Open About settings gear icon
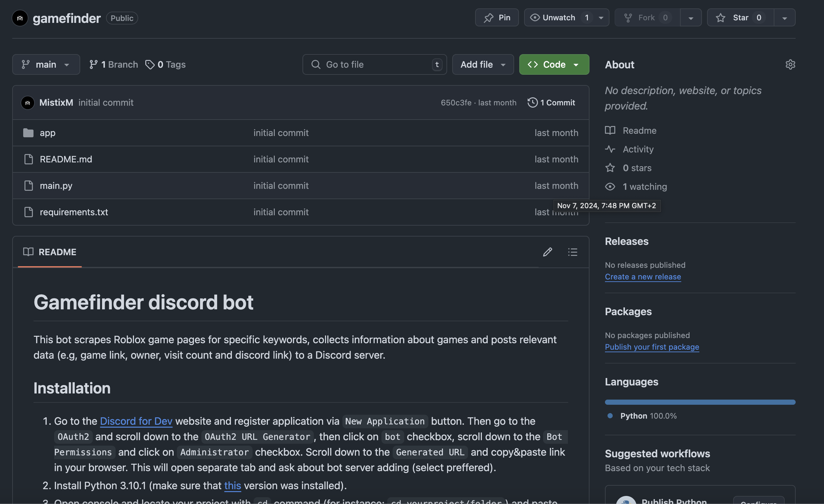The image size is (824, 504). click(790, 64)
